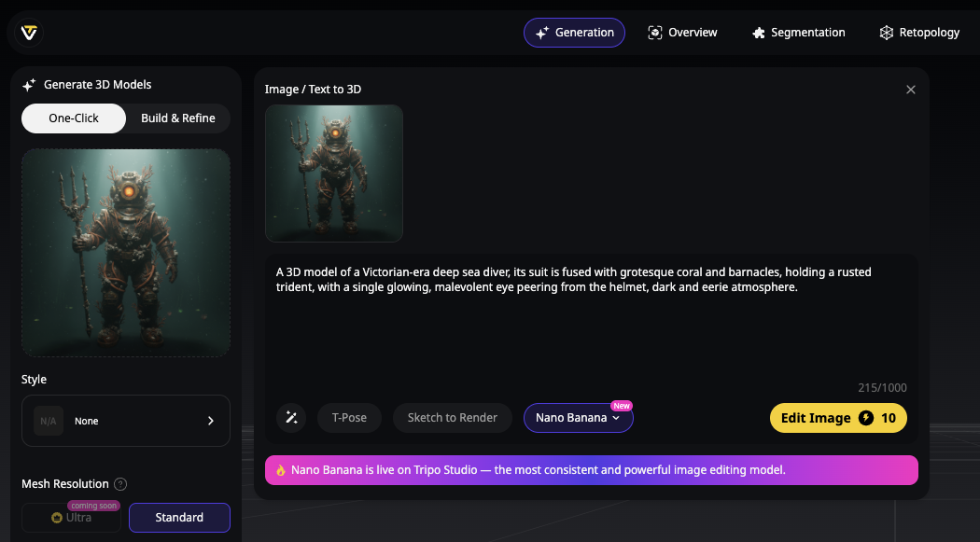Expand the Style selector showing None
Viewport: 980px width, 542px height.
(126, 421)
